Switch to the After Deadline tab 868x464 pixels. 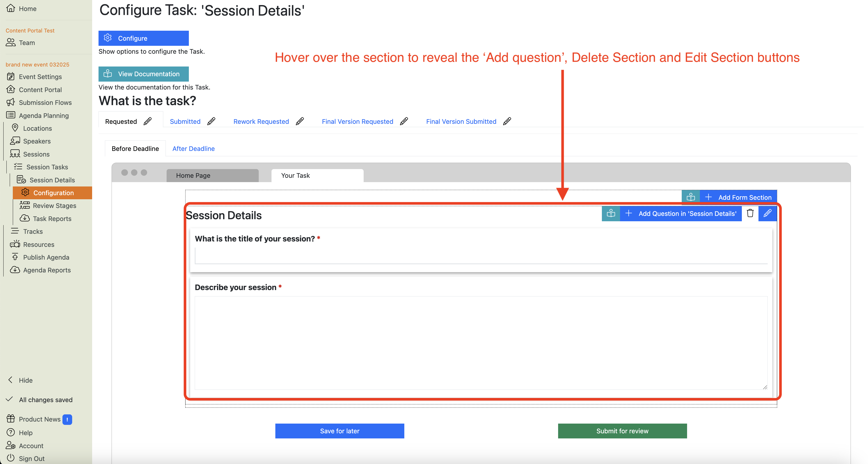(x=193, y=149)
